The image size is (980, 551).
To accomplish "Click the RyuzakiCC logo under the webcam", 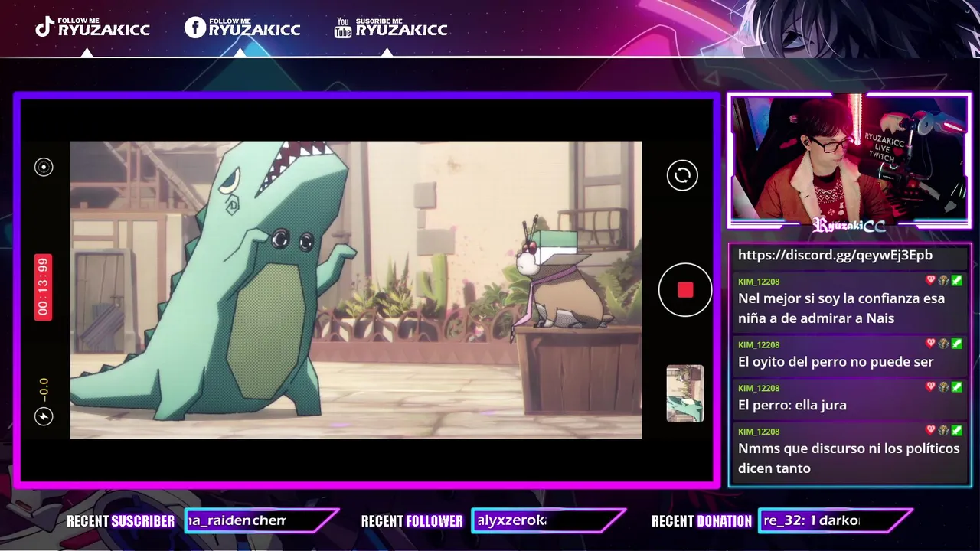I will 849,226.
